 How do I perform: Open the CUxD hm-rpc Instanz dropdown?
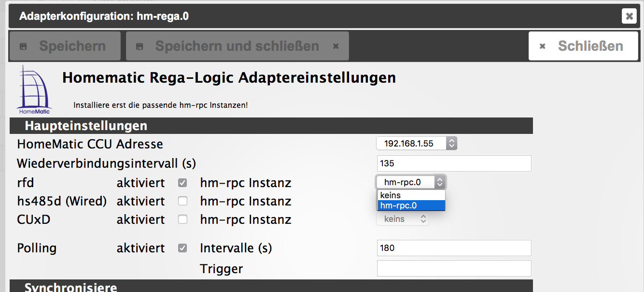[x=403, y=219]
